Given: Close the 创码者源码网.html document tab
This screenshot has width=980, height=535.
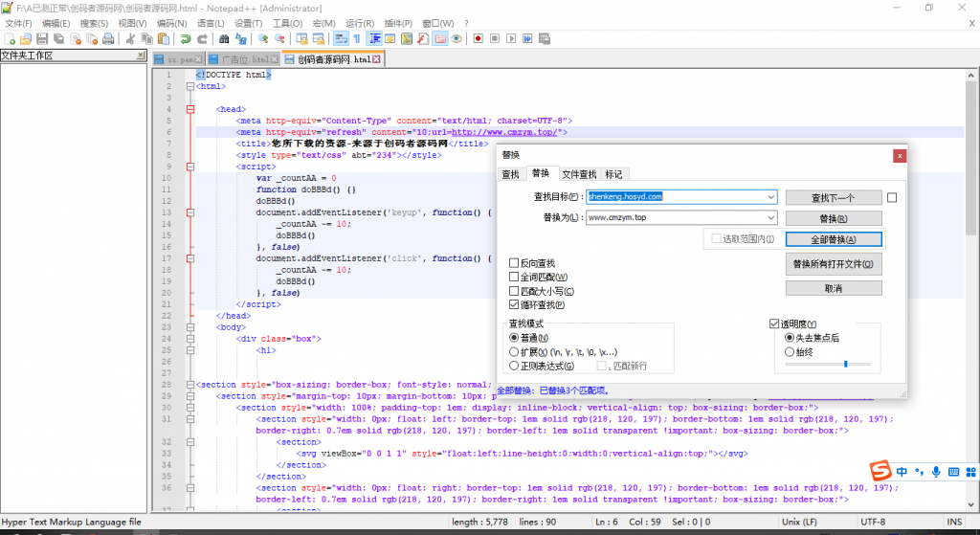Looking at the screenshot, I should point(377,59).
